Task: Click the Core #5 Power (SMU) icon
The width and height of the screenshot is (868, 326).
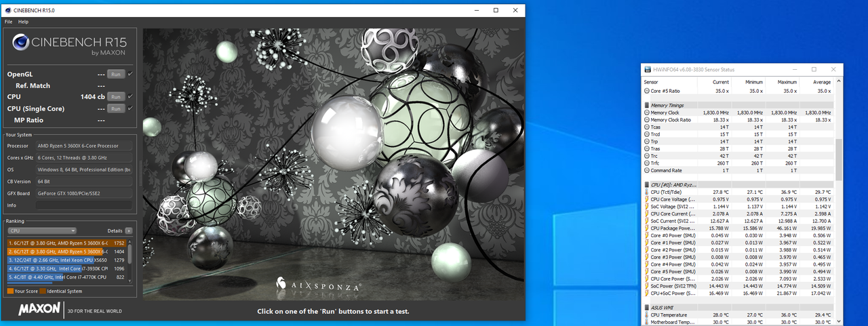Action: coord(646,272)
